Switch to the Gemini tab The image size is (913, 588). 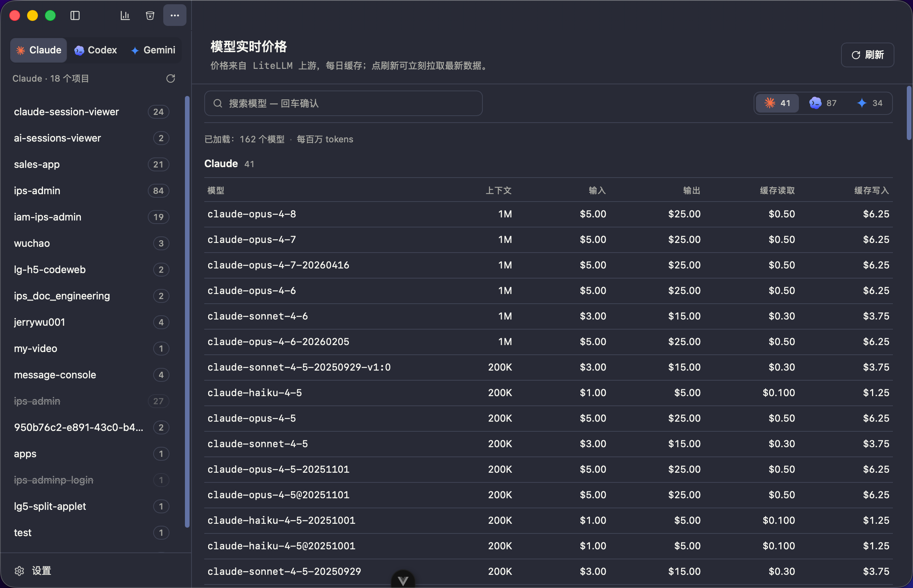(153, 50)
